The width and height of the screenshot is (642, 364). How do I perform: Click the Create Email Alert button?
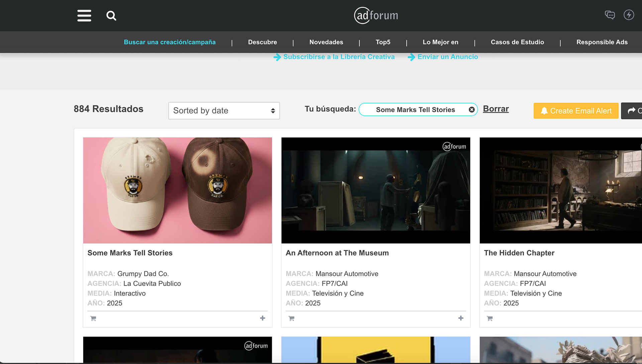pyautogui.click(x=576, y=111)
